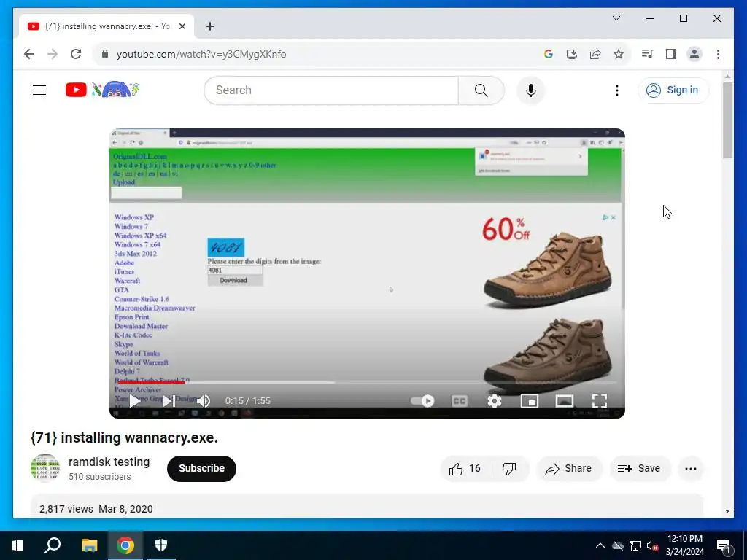Screen dimensions: 747x560
Task: Open video settings gear
Action: pos(495,401)
